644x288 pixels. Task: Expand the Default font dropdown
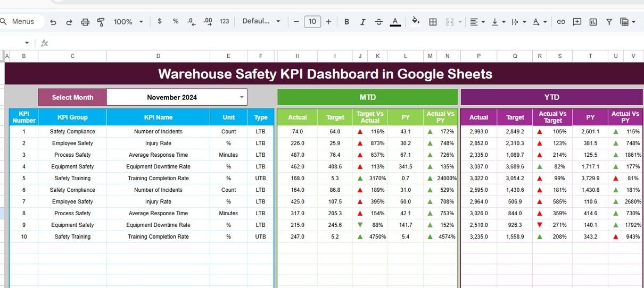pyautogui.click(x=262, y=22)
